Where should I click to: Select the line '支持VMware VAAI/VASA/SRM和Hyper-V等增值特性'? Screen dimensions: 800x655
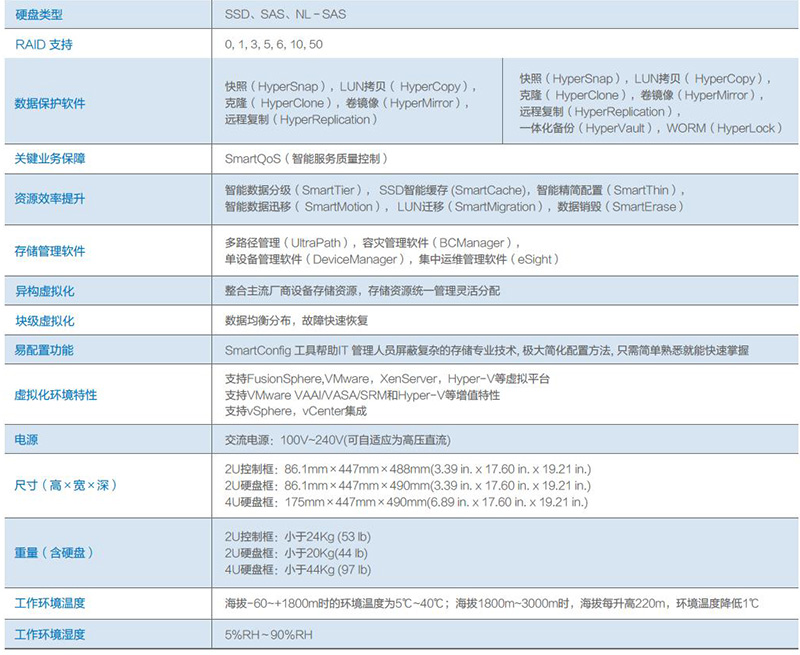(362, 395)
